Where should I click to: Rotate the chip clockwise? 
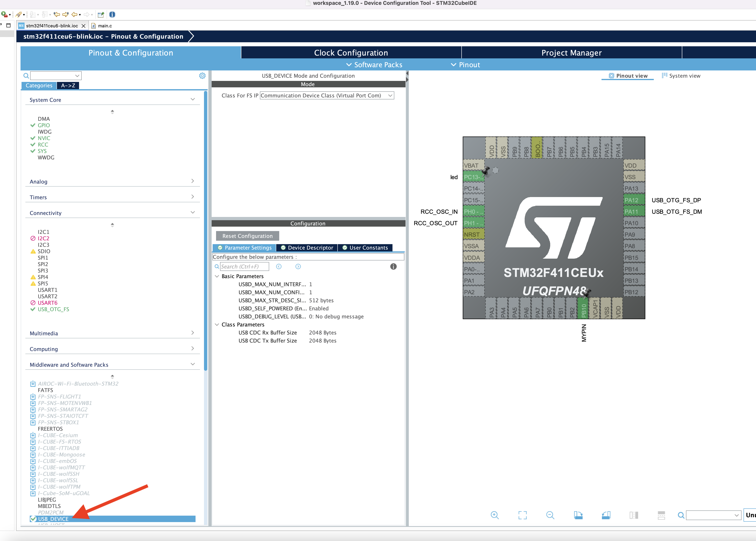tap(578, 515)
